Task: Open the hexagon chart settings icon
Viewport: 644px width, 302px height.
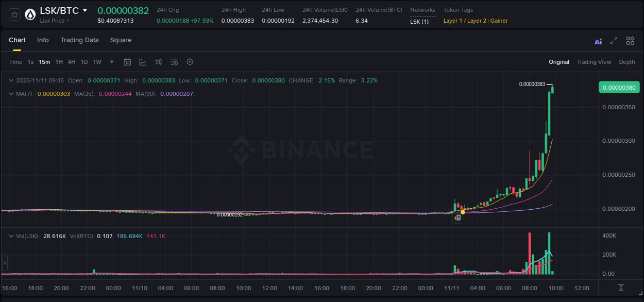Action: coord(190,62)
